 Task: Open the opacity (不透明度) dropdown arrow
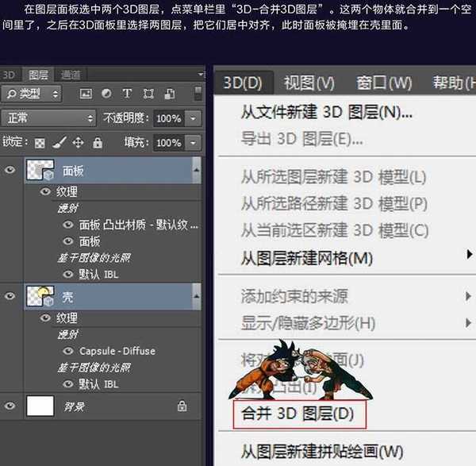coord(194,118)
